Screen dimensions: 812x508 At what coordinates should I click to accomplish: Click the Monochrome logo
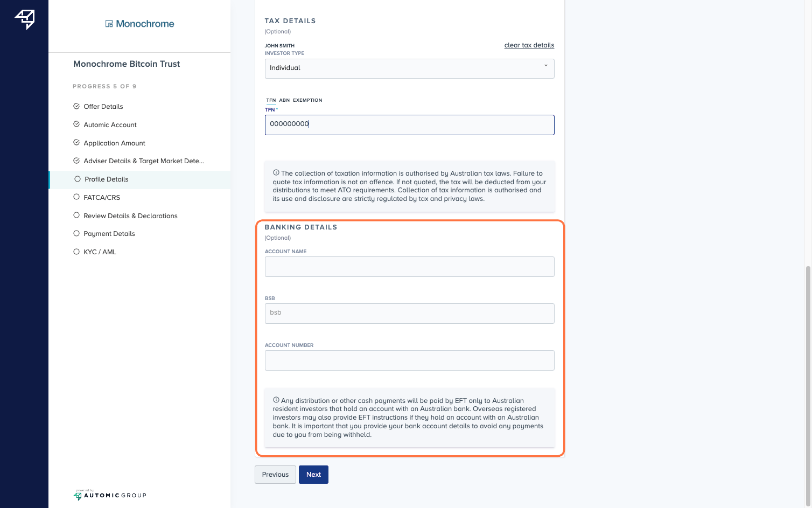139,24
